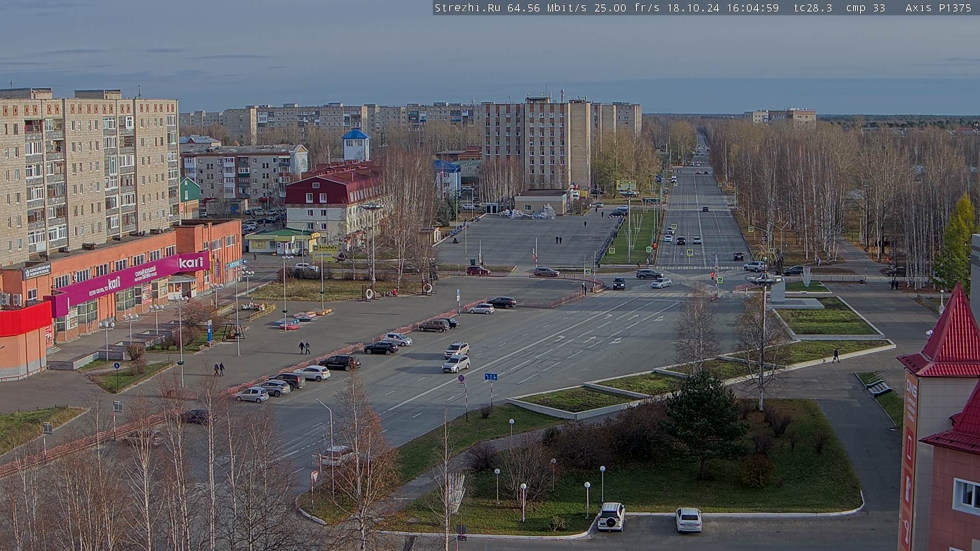Click the Strezhi.Ru overlay text
The height and width of the screenshot is (551, 980).
[x=467, y=8]
